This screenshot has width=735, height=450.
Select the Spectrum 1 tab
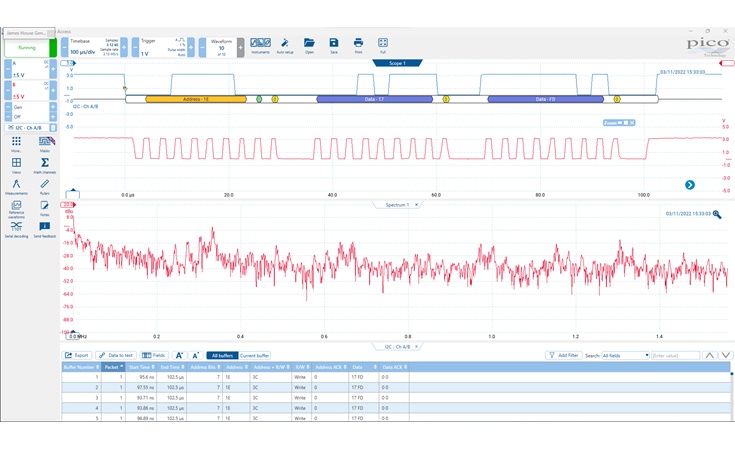(x=399, y=204)
